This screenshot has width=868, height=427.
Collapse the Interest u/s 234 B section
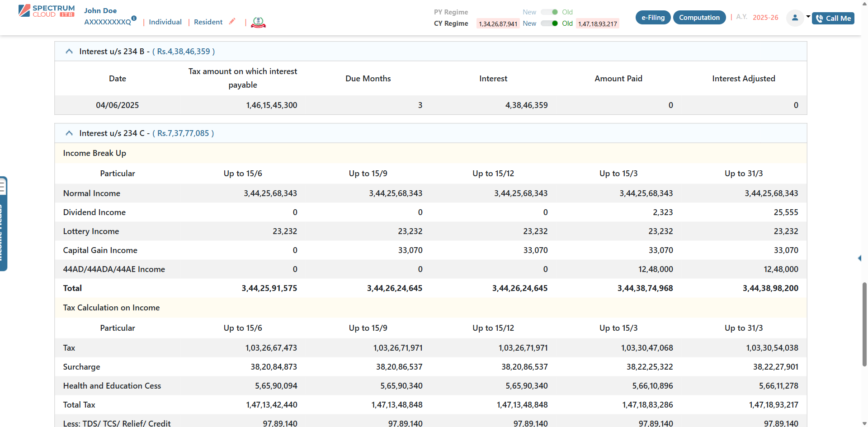[69, 51]
